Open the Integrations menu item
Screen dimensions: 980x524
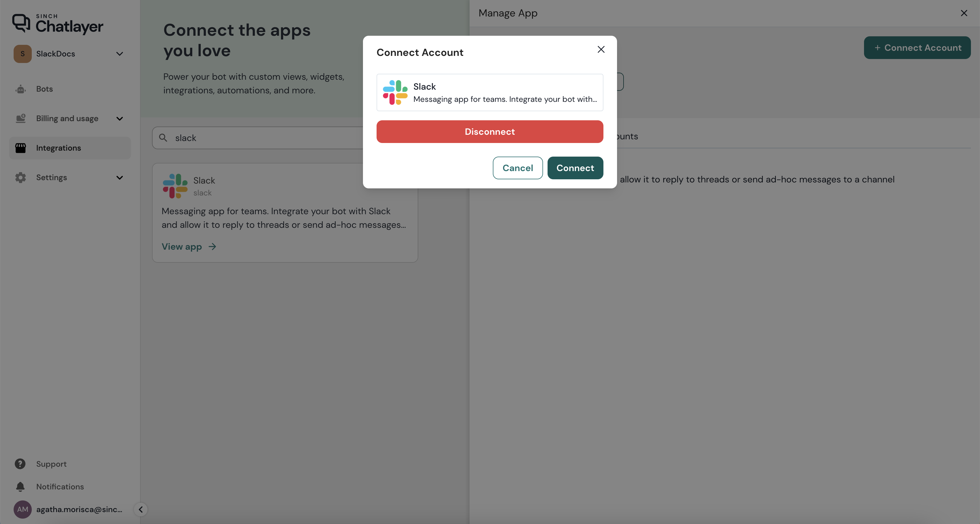[x=59, y=148]
